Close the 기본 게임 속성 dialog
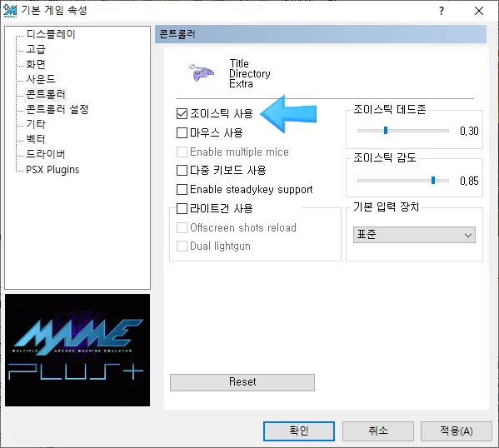 click(x=479, y=11)
